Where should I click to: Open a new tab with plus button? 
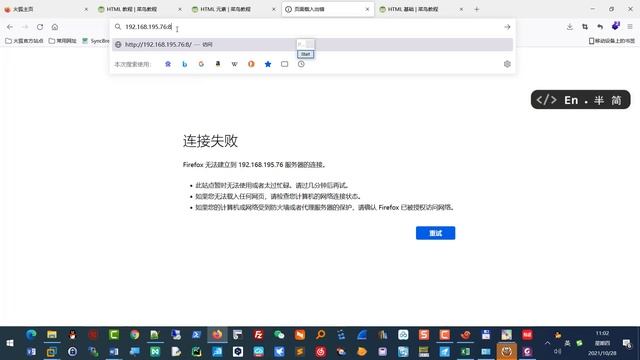(476, 9)
